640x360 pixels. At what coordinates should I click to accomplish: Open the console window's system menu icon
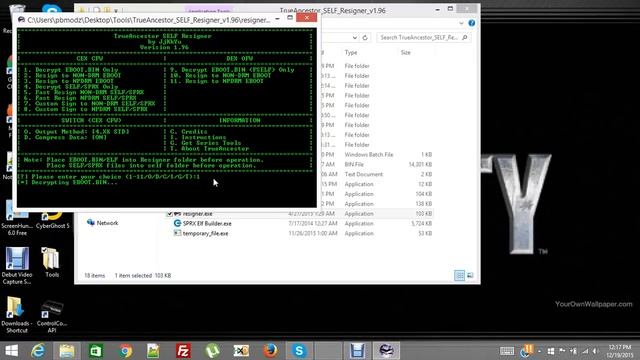pos(21,20)
